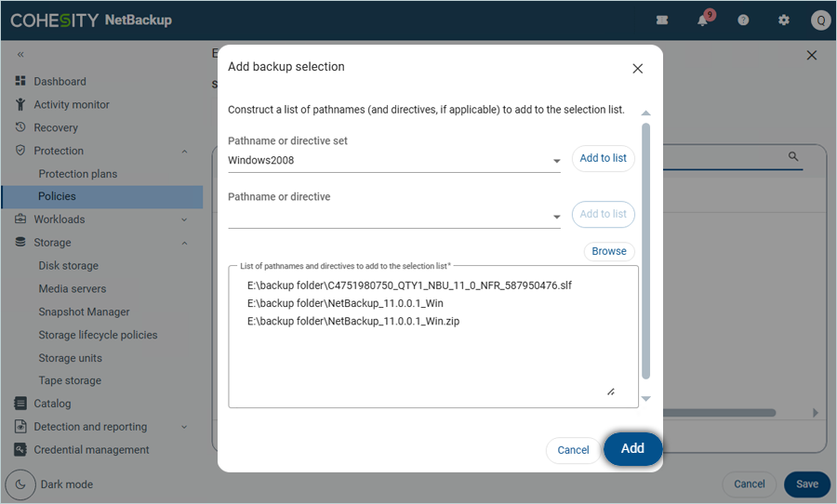Image resolution: width=837 pixels, height=504 pixels.
Task: Expand the Workloads section
Action: click(x=184, y=219)
